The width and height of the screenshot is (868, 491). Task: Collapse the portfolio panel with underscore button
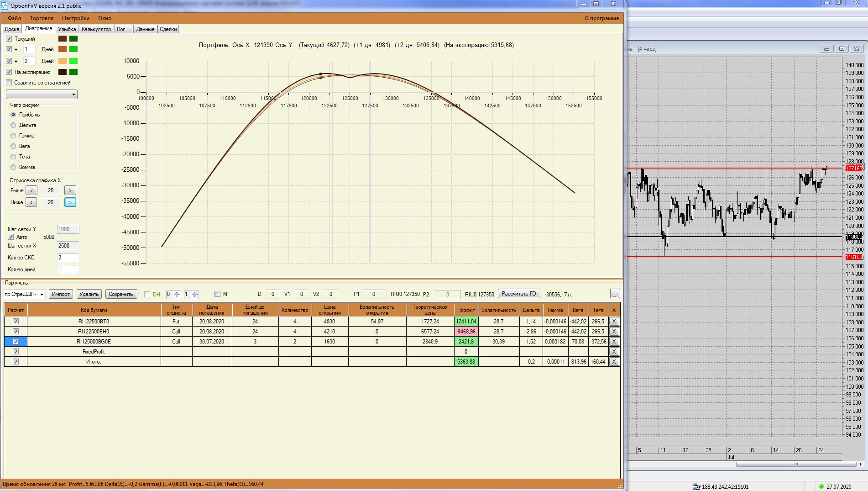coord(615,294)
